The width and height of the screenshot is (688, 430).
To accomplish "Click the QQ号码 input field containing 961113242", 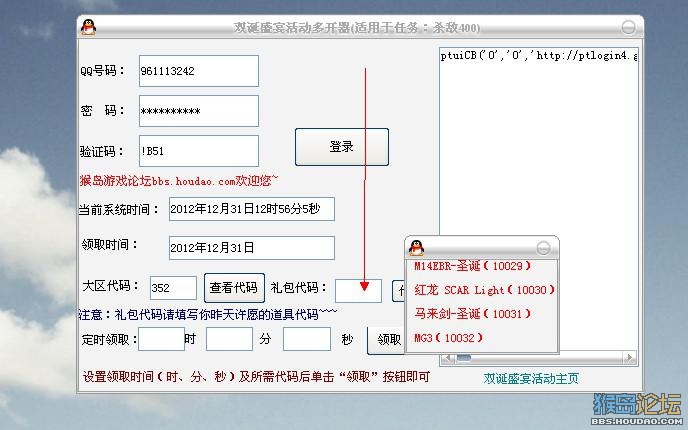I will point(199,71).
